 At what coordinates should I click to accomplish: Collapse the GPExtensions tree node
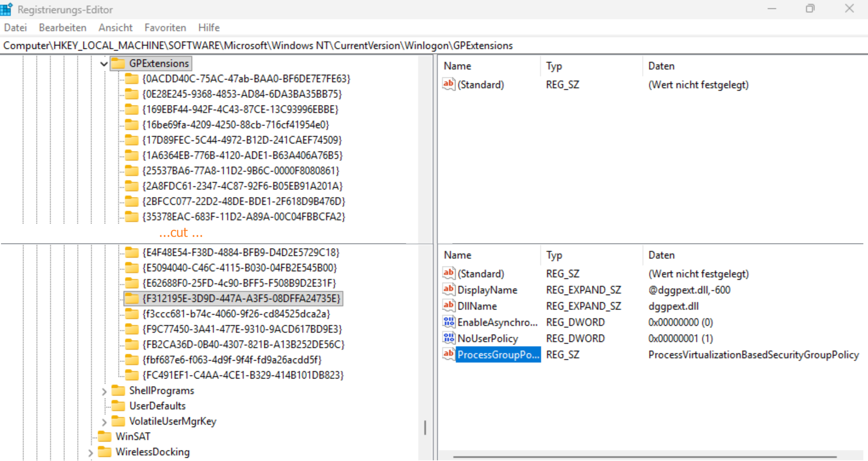tap(104, 64)
